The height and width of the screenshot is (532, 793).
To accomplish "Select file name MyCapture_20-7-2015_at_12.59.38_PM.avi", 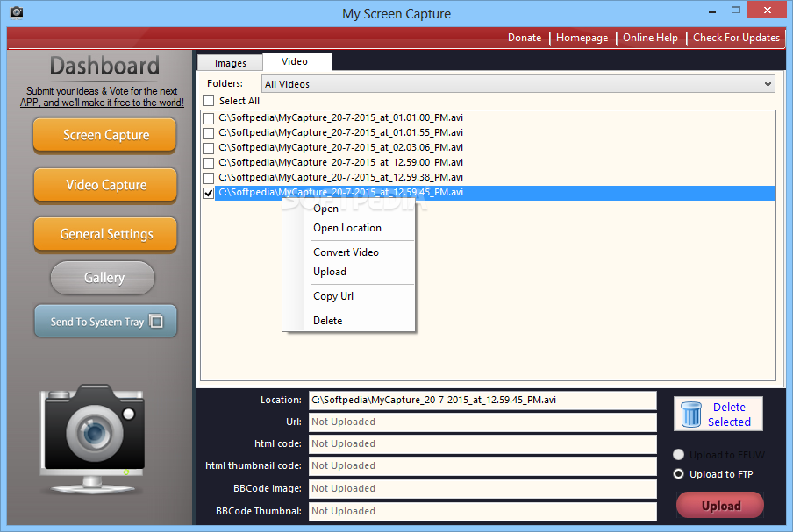I will click(341, 177).
